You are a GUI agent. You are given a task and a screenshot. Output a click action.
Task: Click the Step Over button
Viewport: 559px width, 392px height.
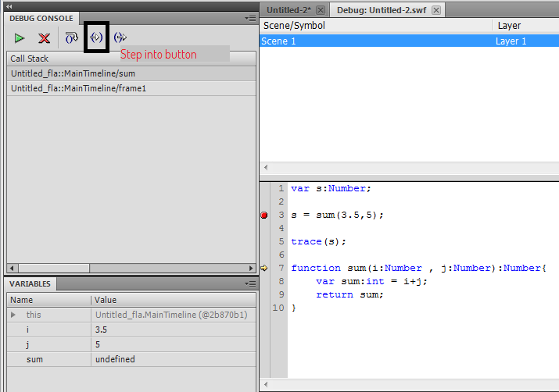[72, 37]
